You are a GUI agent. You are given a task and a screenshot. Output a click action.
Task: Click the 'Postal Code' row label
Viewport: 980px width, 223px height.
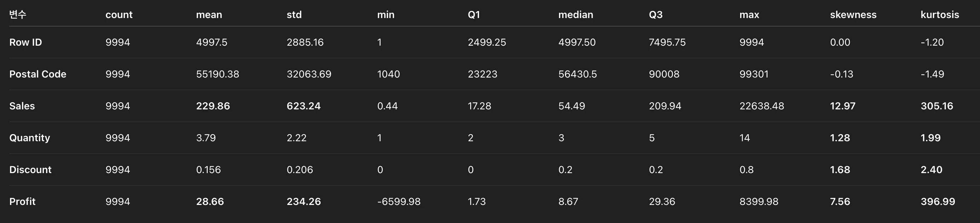tap(38, 74)
